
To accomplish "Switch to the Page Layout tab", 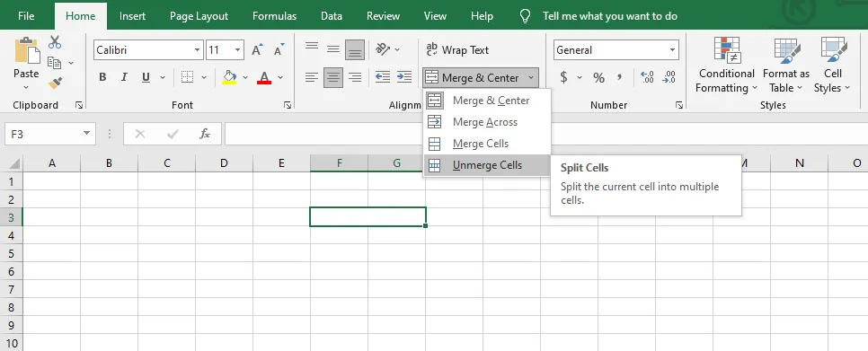I will [199, 16].
